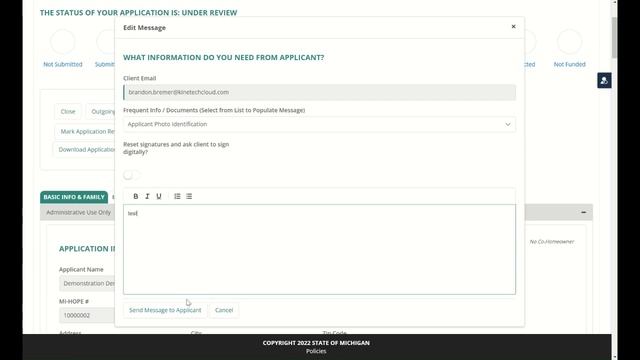Apply underline formatting in message editor
This screenshot has width=640, height=360.
click(x=159, y=196)
